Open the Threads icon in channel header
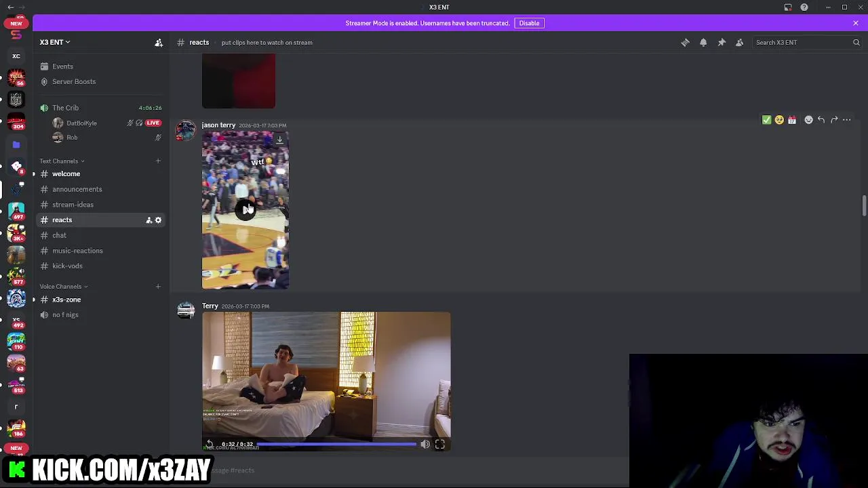Screen dimensions: 868x488 coord(685,42)
